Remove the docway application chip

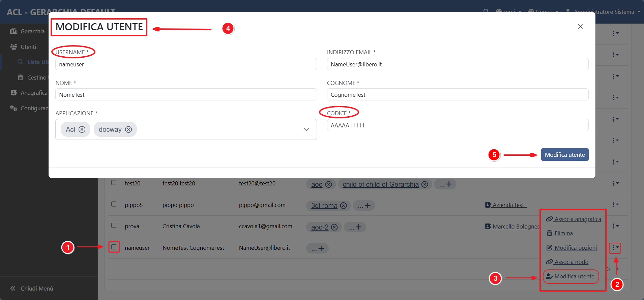click(x=128, y=129)
